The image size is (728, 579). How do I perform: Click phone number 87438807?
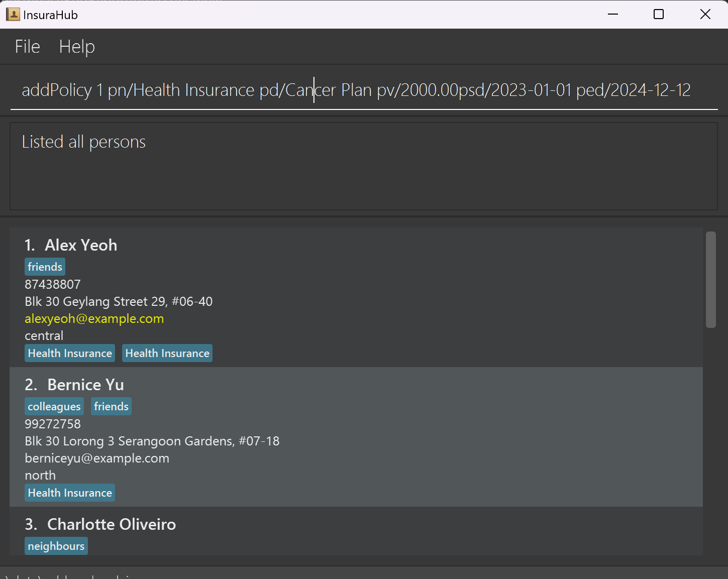click(53, 284)
